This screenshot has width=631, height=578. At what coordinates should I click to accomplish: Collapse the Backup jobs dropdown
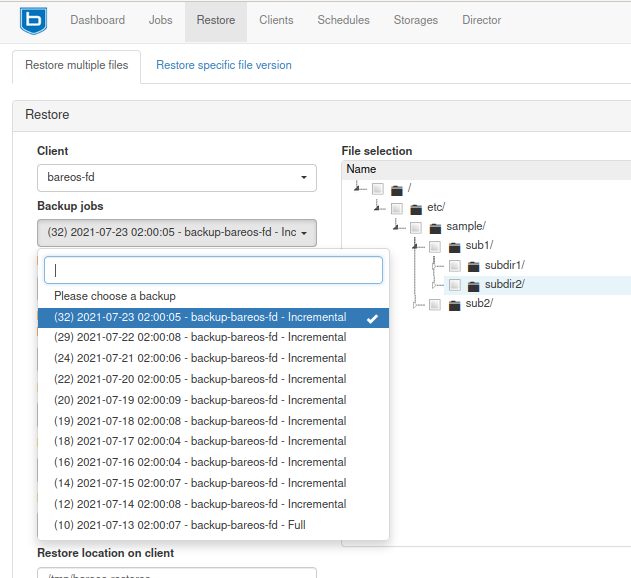click(177, 233)
